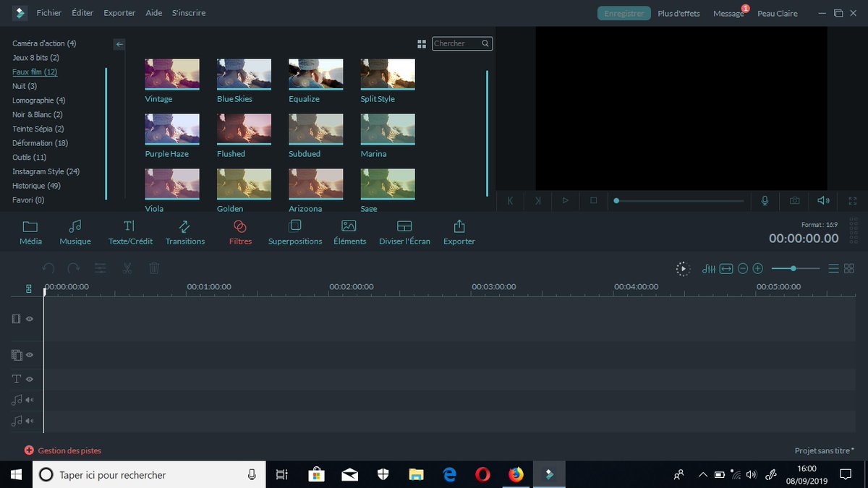
Task: Open the Fichier menu
Action: click(x=48, y=12)
